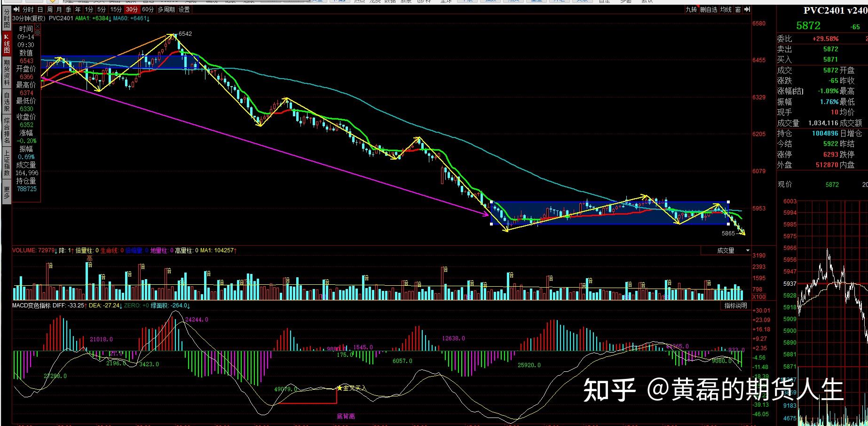Open 综合排名 sidebar tab
The height and width of the screenshot is (426, 868).
pyautogui.click(x=7, y=130)
